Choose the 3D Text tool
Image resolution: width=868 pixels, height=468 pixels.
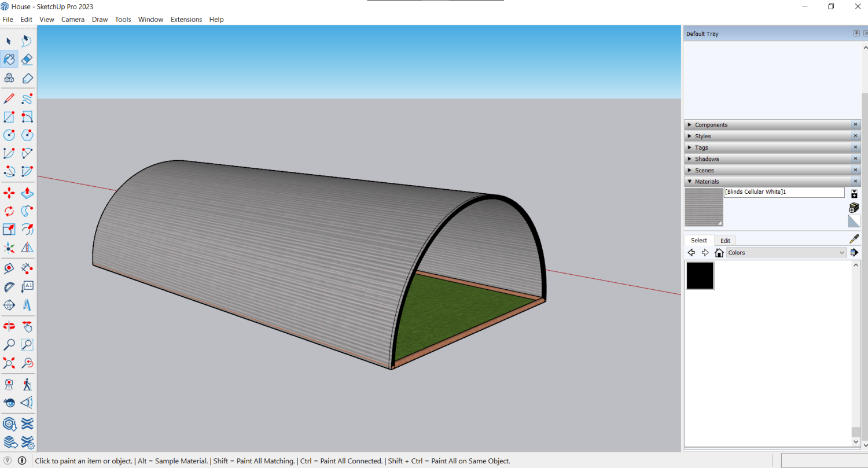tap(27, 305)
